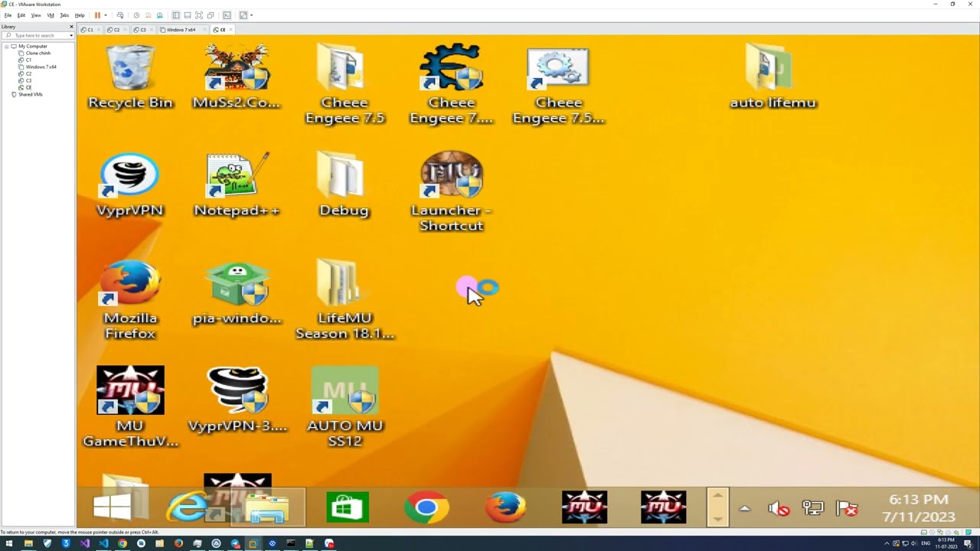Open the Library search filter dropdown

70,35
